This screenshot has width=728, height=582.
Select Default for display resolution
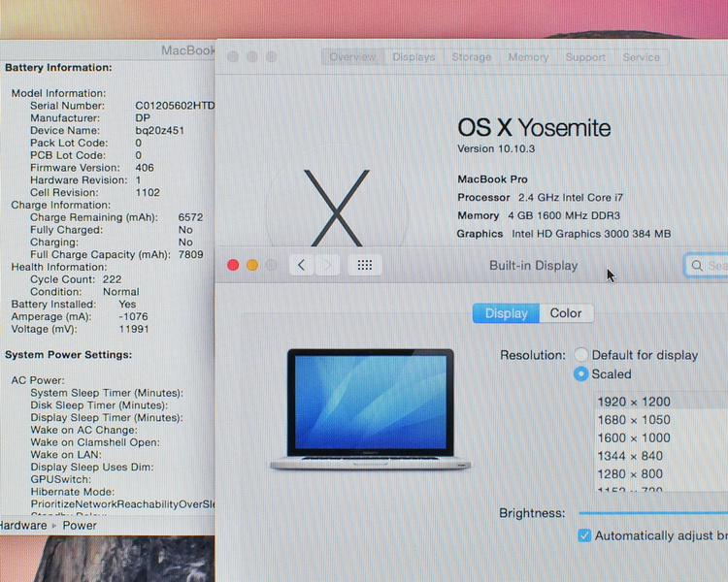point(580,355)
